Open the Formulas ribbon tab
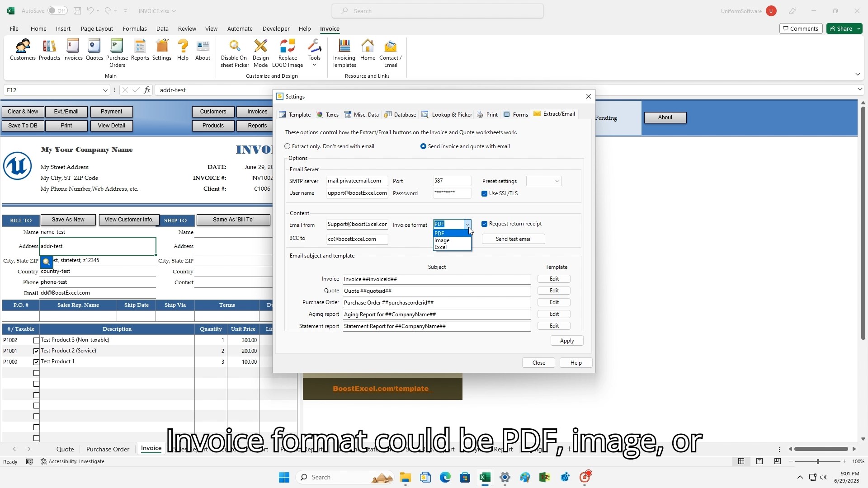 [x=135, y=28]
